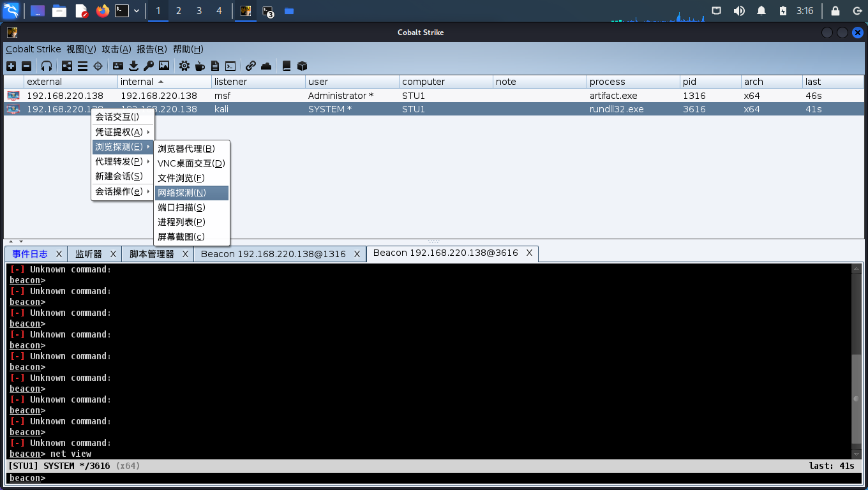Expand the 代理转发(P) submenu
This screenshot has height=490, width=868.
pos(123,161)
